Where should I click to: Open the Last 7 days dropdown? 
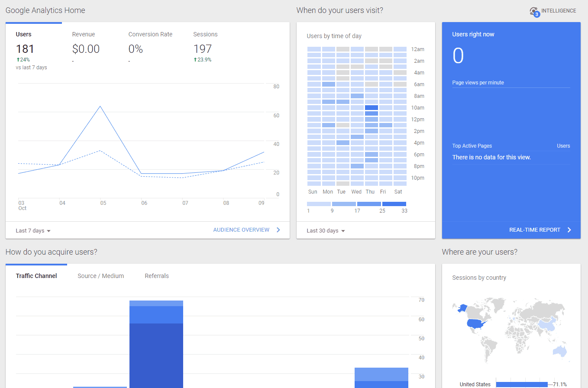[33, 231]
